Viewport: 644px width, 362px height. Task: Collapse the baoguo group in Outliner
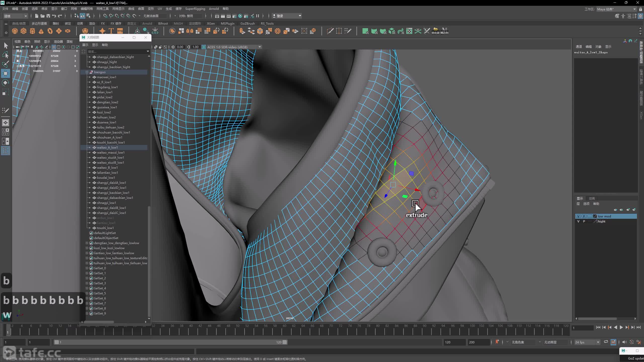(x=87, y=72)
